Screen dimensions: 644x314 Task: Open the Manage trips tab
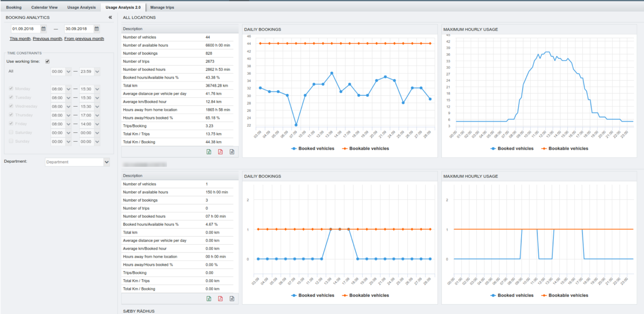tap(162, 8)
